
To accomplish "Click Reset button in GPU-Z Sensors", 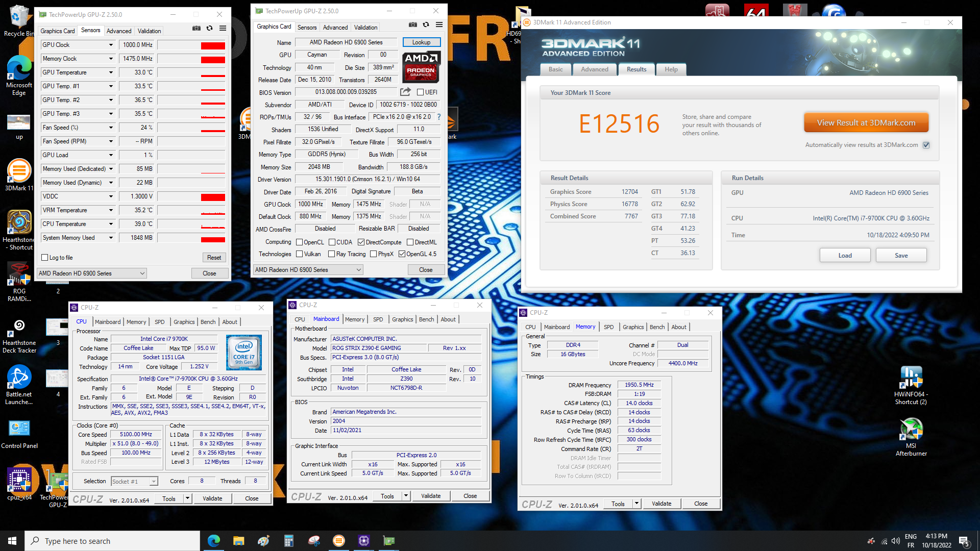I will click(214, 258).
